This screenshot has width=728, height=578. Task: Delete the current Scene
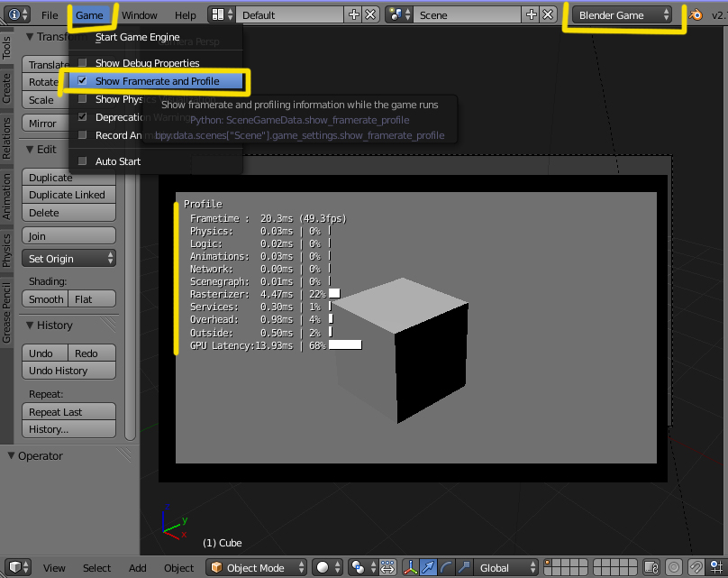pos(548,14)
